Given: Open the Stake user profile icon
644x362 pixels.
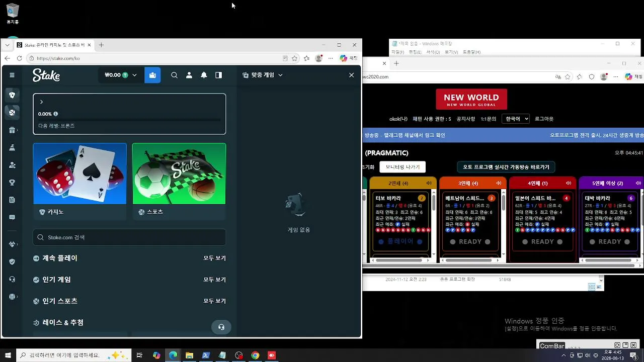Looking at the screenshot, I should [189, 75].
